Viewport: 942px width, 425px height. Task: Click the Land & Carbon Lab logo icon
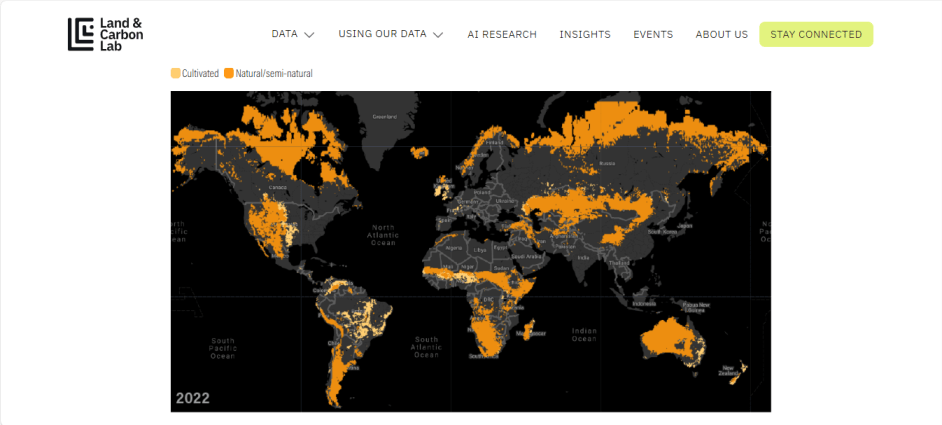tap(81, 34)
